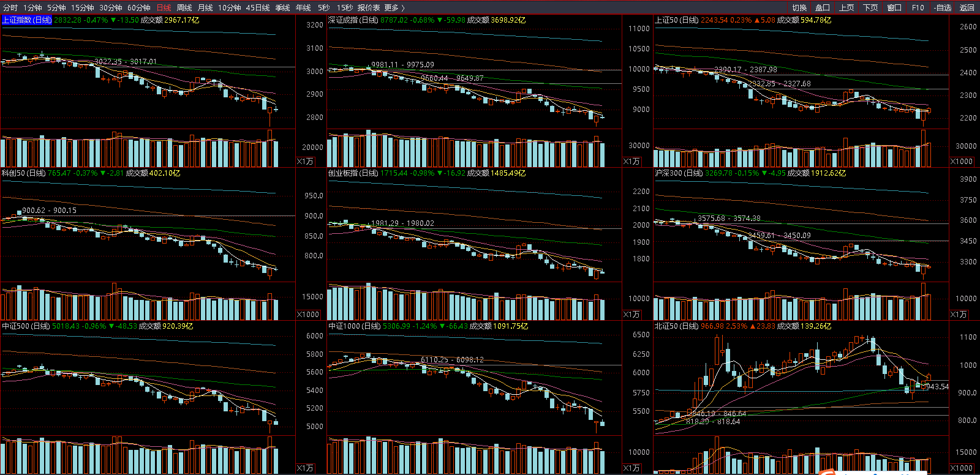Screen dimensions: 980x475
Task: Select the 深证成指(日线) chart title
Action: 353,20
